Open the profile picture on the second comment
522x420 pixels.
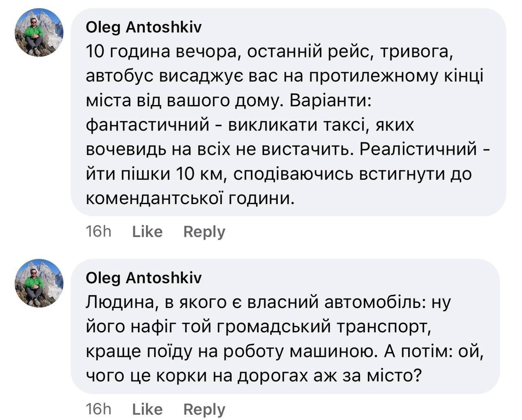[x=39, y=283]
